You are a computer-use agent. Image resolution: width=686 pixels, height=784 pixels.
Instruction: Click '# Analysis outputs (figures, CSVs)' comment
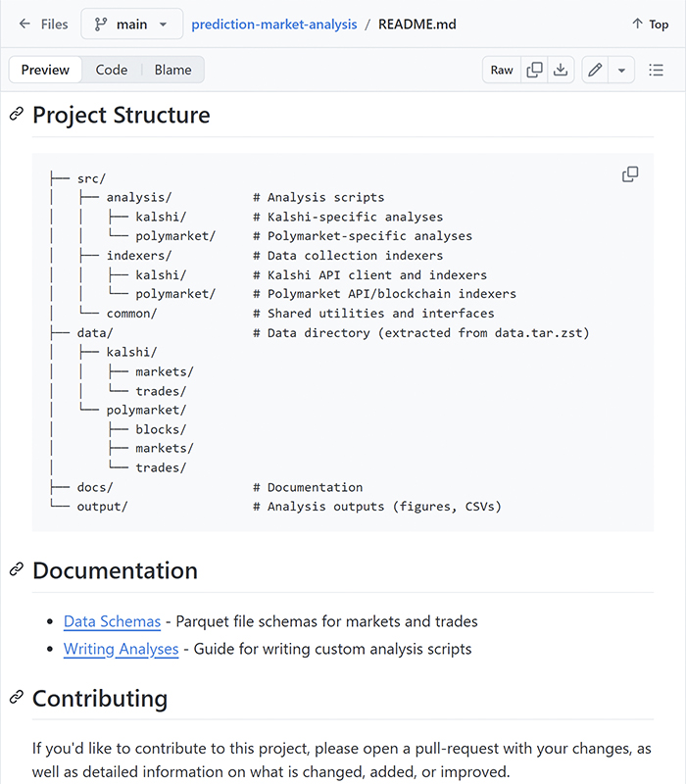[x=377, y=506]
